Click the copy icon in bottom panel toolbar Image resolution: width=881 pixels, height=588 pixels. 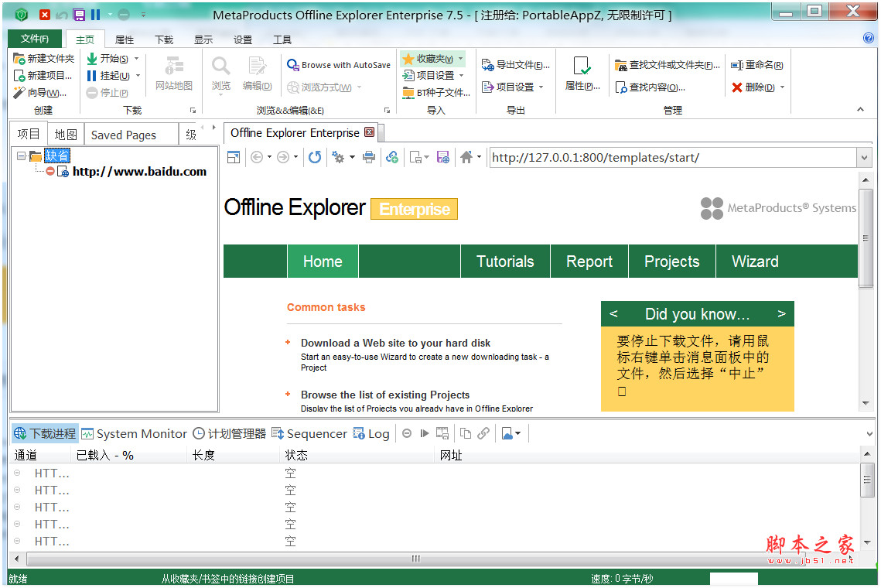(x=465, y=433)
